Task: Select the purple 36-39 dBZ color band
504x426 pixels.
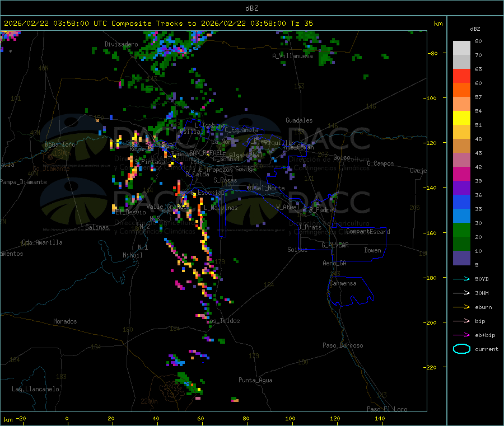Action: point(461,188)
